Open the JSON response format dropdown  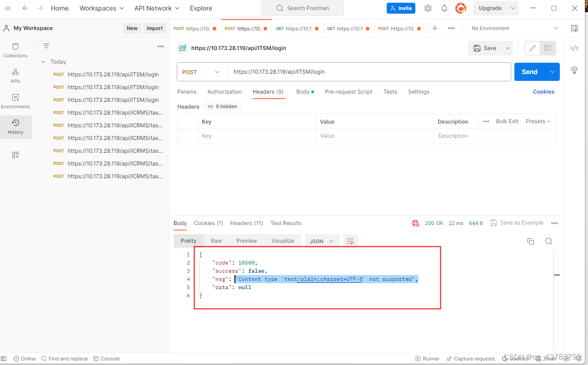(322, 241)
